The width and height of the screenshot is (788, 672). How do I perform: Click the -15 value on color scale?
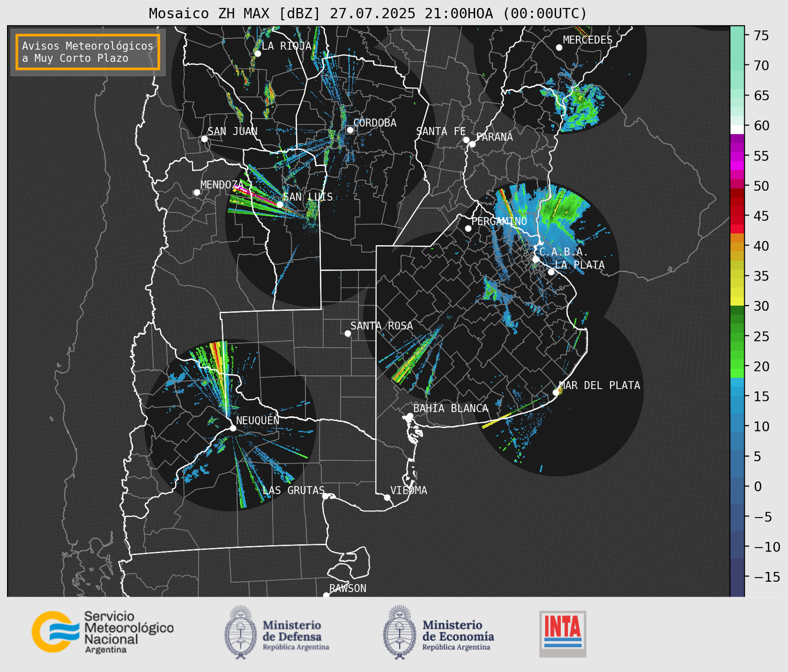[767, 577]
